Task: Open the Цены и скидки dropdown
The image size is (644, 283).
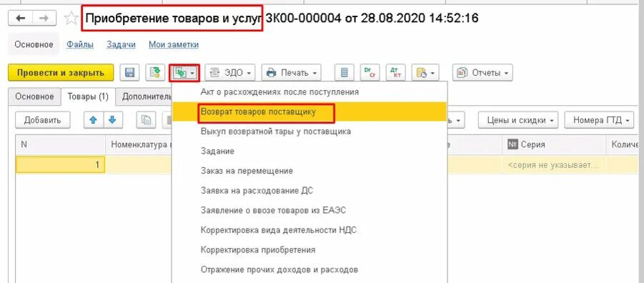Action: (518, 120)
